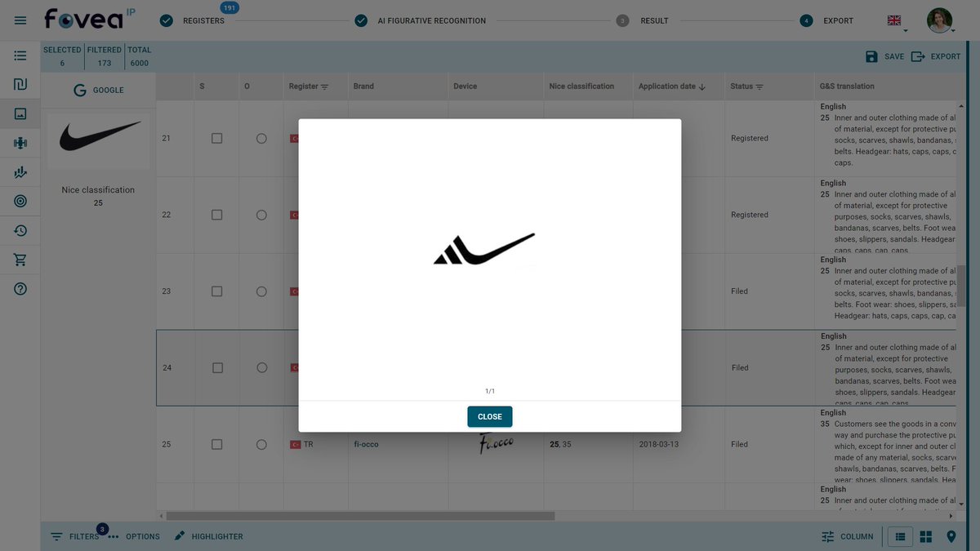Click the Fovea IP logo
The image size is (980, 551).
coord(89,18)
